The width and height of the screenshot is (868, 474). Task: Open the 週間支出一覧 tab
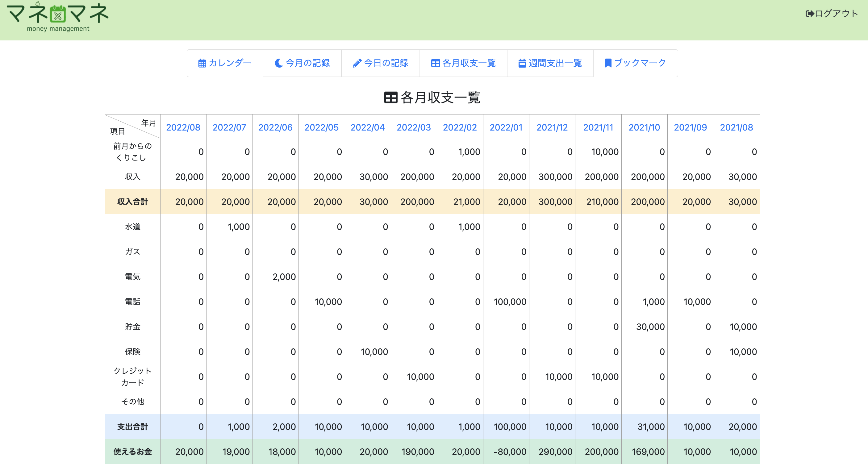click(x=550, y=63)
